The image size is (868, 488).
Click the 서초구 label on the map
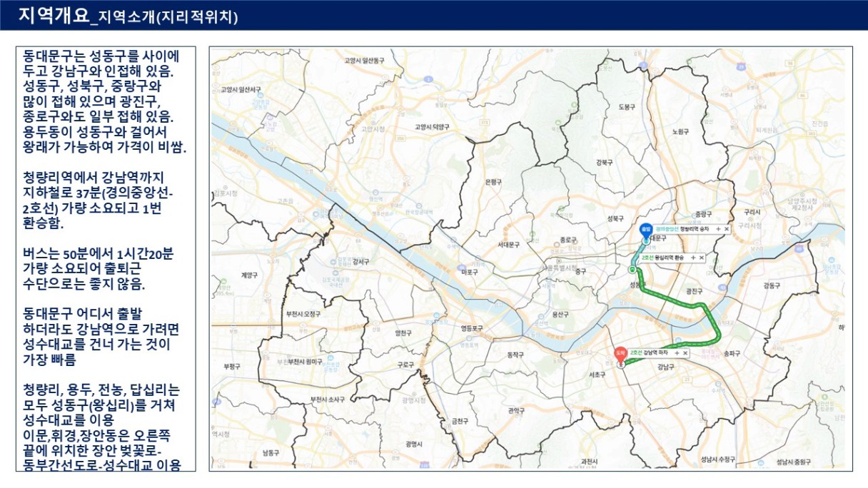pyautogui.click(x=599, y=375)
